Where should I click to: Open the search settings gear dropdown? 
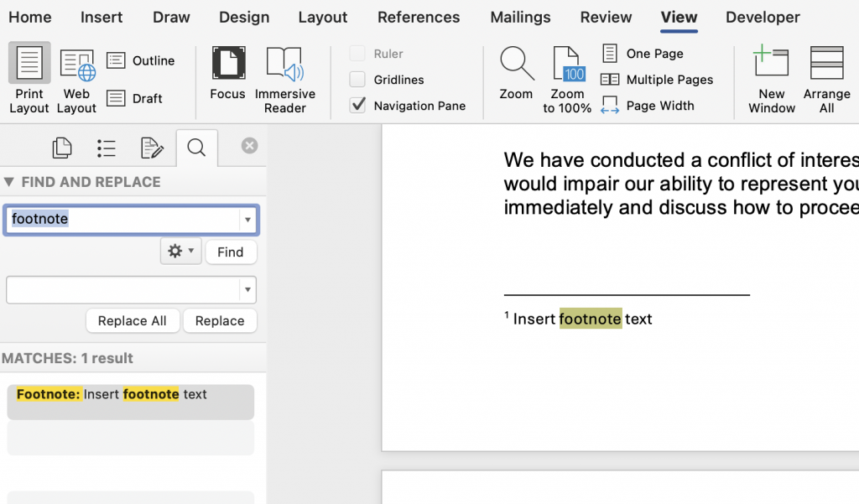tap(180, 251)
